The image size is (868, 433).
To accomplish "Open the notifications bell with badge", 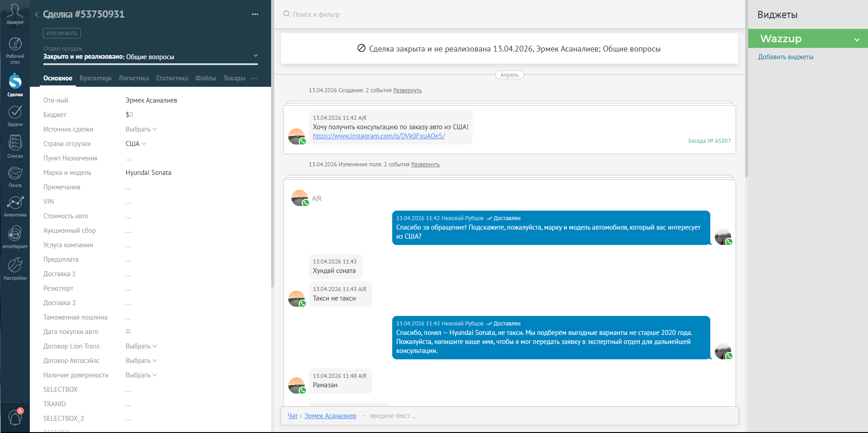I will tap(15, 417).
